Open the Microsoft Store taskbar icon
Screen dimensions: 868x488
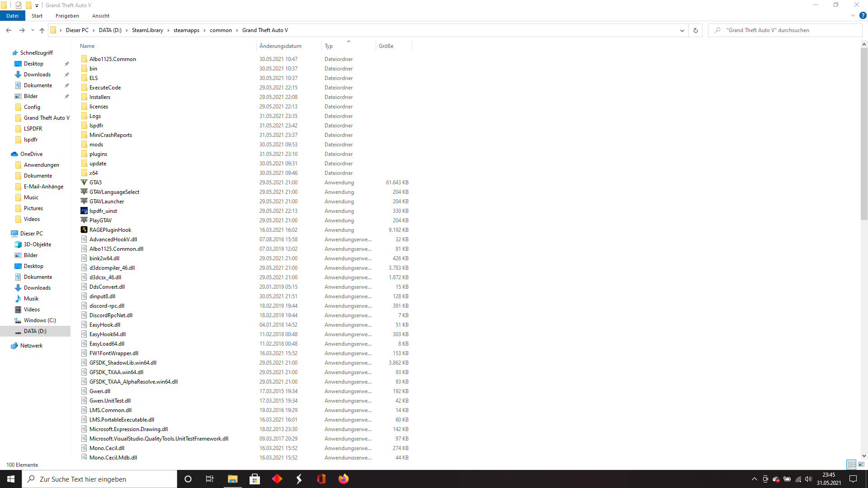255,479
